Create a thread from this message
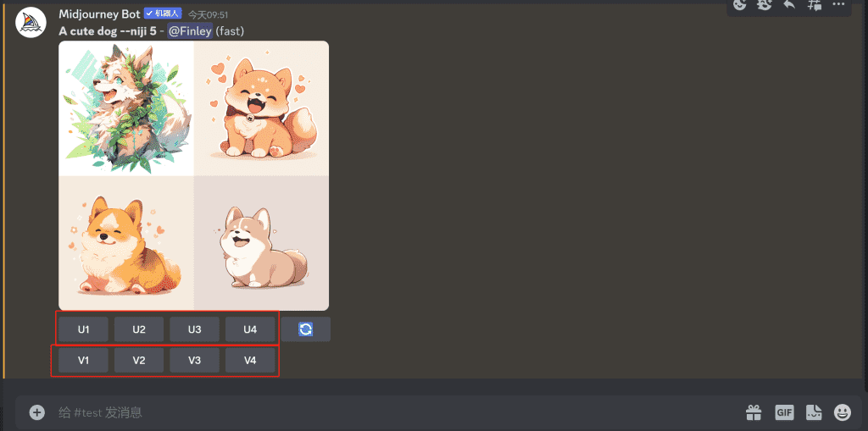This screenshot has height=431, width=868. coord(815,4)
